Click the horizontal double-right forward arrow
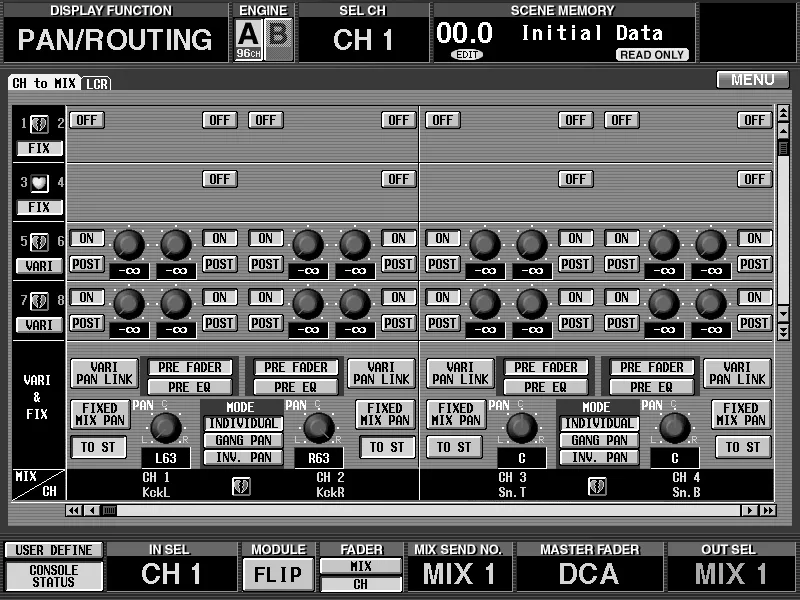 (768, 510)
